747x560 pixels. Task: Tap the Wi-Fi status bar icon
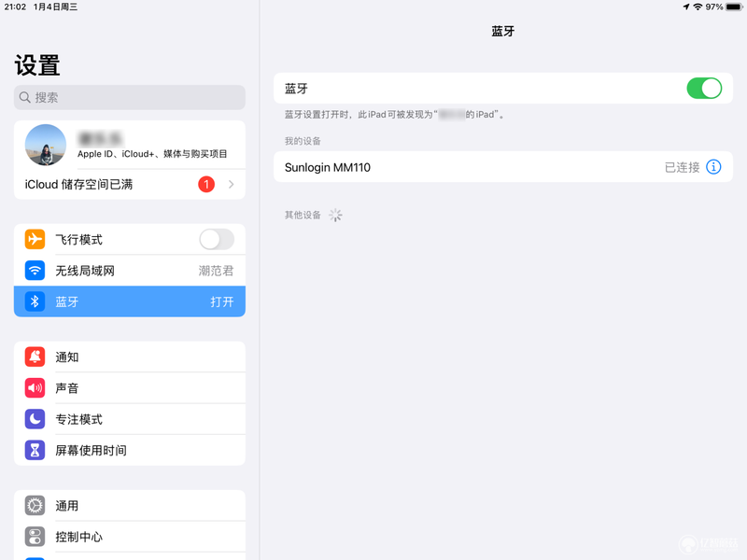[x=698, y=7]
